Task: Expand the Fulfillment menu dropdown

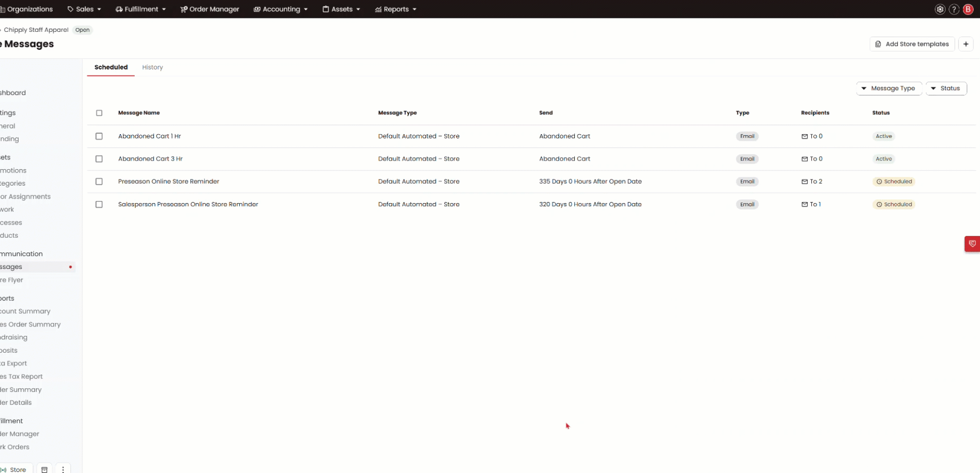Action: tap(140, 9)
